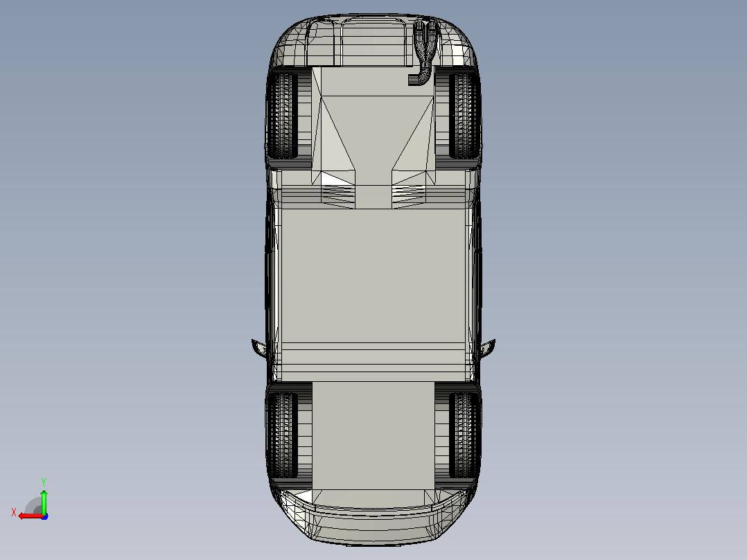
Task: Select the rear wheel next to the exhaust pipe
Action: tap(463, 115)
